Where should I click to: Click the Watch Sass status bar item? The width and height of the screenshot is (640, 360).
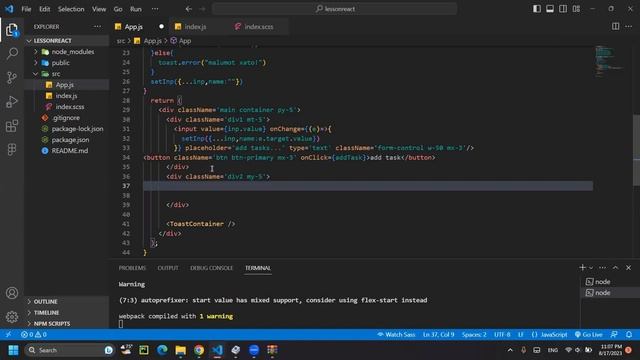[396, 335]
